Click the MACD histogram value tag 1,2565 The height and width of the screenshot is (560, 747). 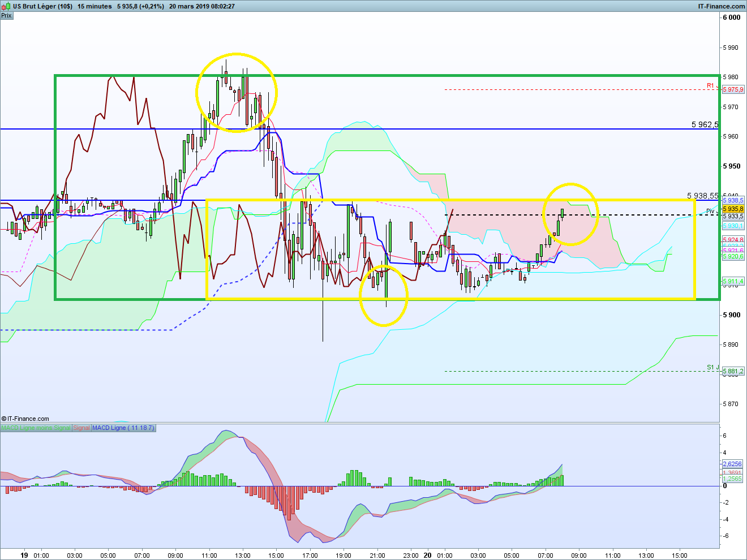tap(732, 479)
